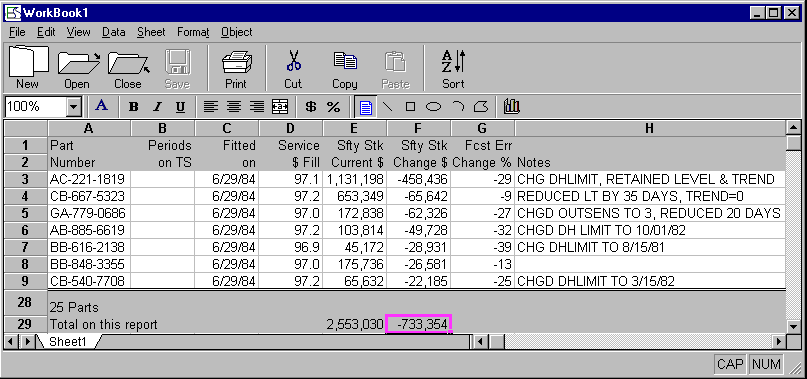
Task: Apply percent number format
Action: click(x=334, y=107)
